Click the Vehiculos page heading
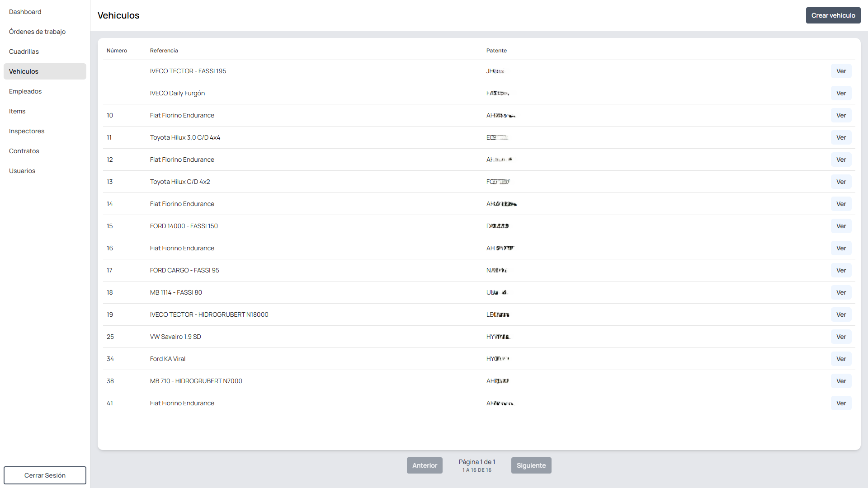This screenshot has height=488, width=868. point(118,15)
